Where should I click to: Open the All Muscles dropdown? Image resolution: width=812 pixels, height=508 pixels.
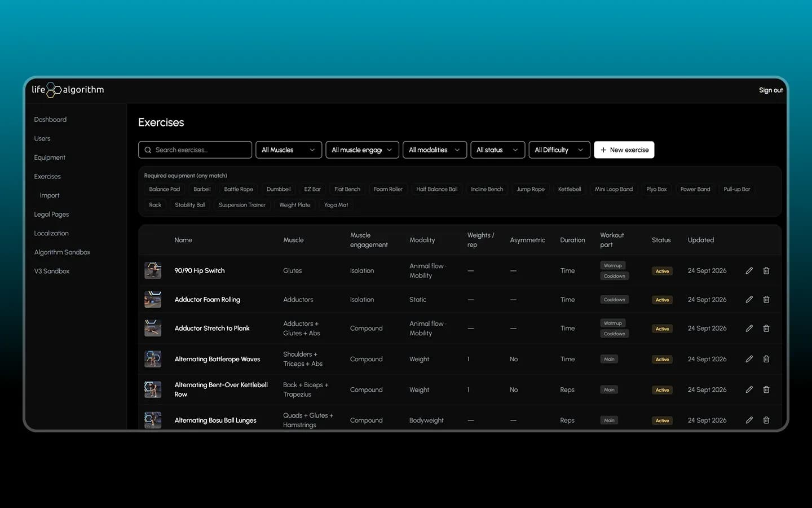(x=289, y=150)
